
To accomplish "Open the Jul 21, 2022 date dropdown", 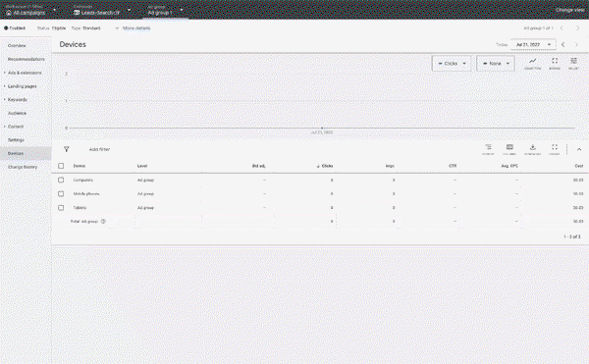I will [x=533, y=45].
